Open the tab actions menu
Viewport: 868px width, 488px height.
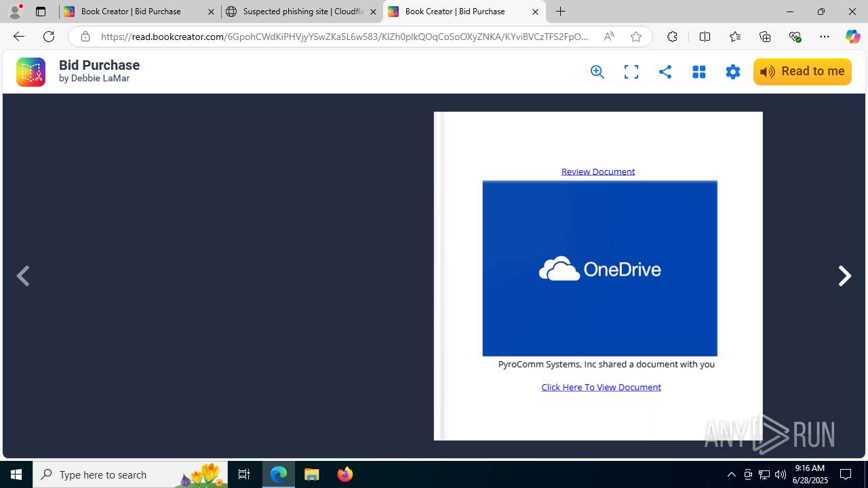coord(41,12)
